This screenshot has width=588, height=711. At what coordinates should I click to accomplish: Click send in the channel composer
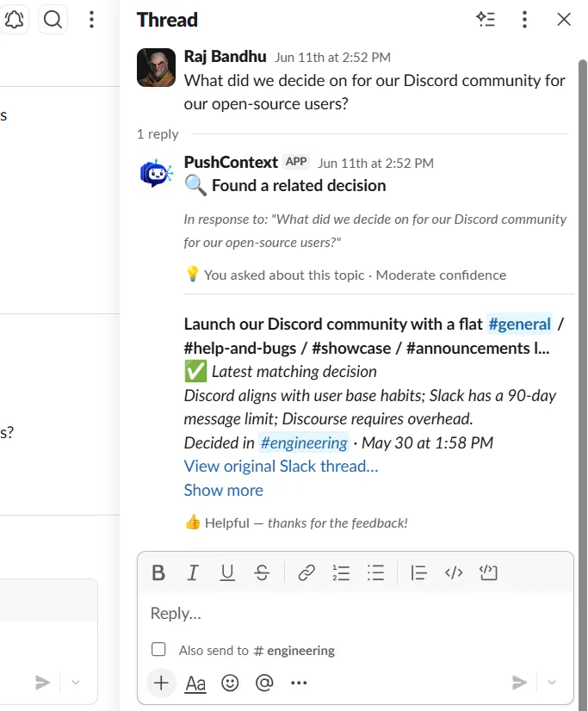pyautogui.click(x=42, y=683)
